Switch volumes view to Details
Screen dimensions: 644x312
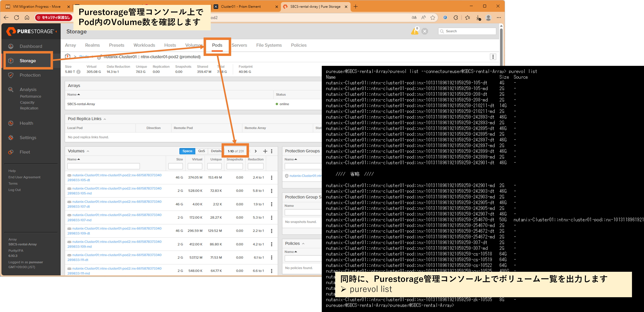coord(216,151)
